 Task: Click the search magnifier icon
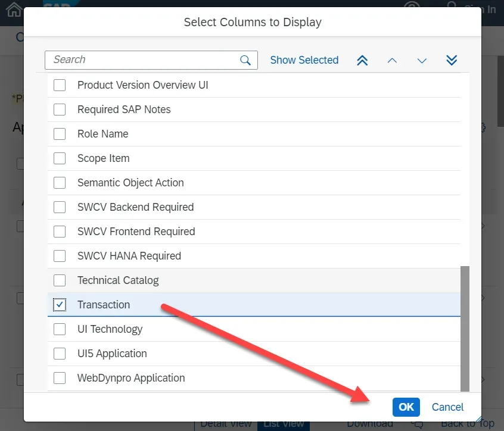coord(245,60)
